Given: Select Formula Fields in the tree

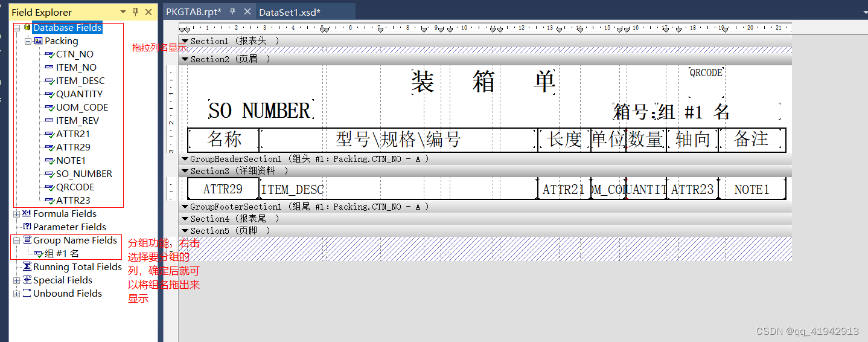Looking at the screenshot, I should coord(65,214).
